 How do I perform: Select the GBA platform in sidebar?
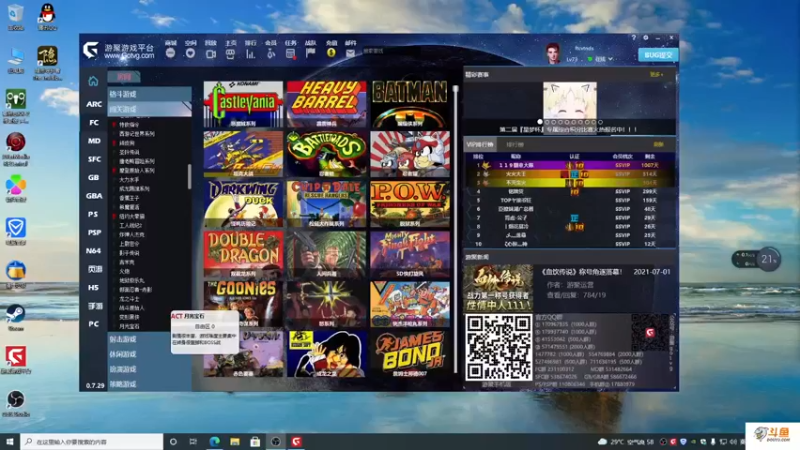coord(94,196)
